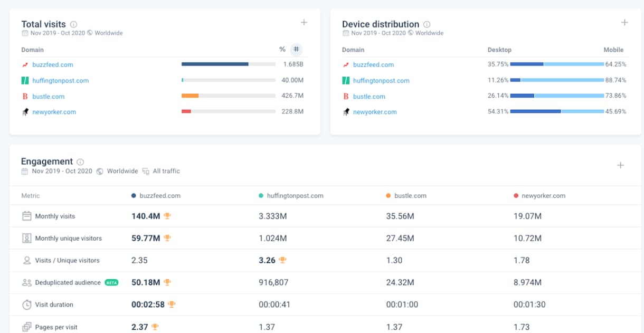Screen dimensions: 644x333
Task: Open huffingtonpost.com link in Device distribution
Action: 381,81
